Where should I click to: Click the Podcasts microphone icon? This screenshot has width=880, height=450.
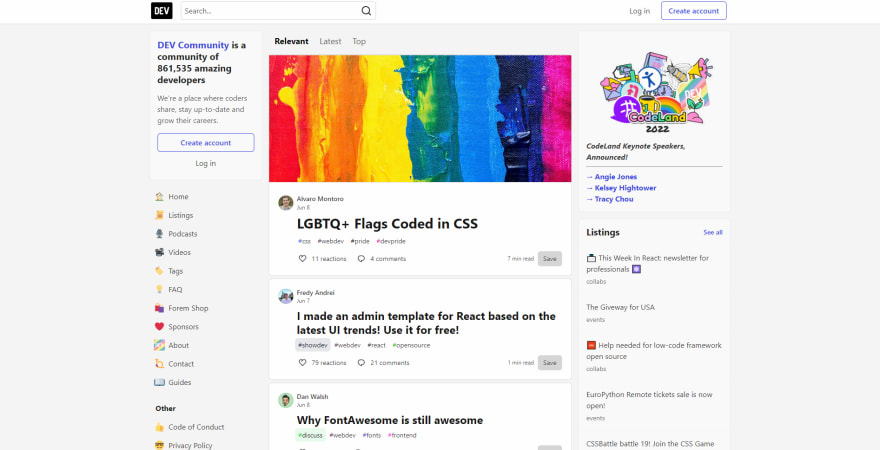coord(159,234)
